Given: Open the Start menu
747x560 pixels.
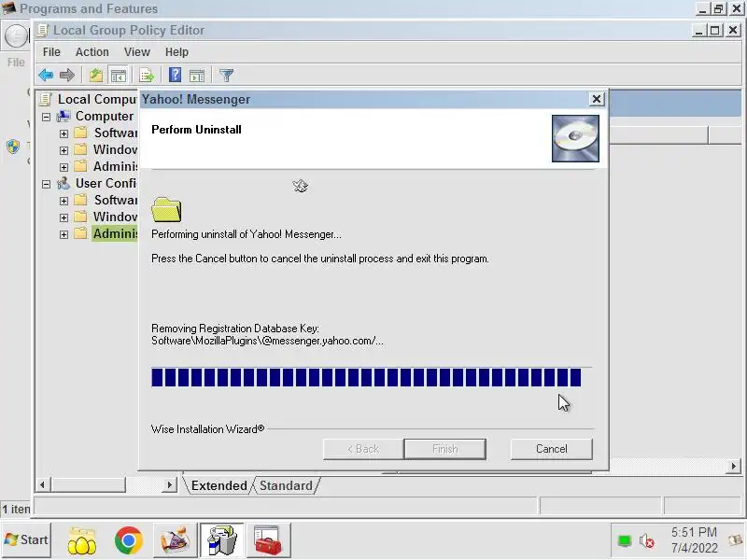Looking at the screenshot, I should (26, 539).
